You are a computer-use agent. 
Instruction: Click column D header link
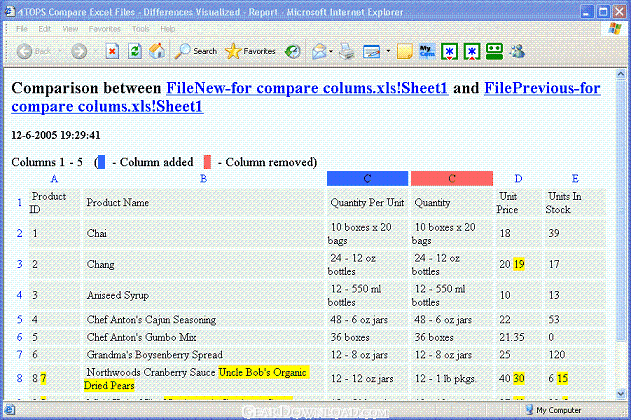coord(518,179)
